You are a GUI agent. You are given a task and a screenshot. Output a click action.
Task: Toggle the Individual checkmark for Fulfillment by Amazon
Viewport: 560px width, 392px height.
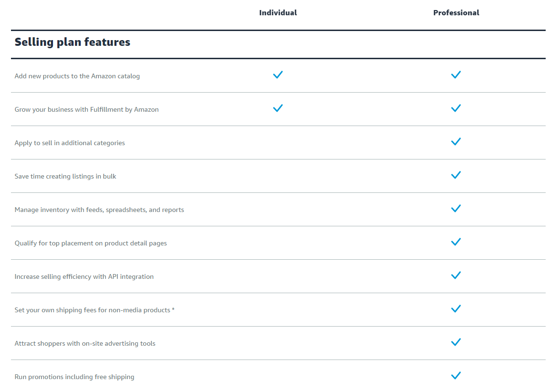coord(278,108)
